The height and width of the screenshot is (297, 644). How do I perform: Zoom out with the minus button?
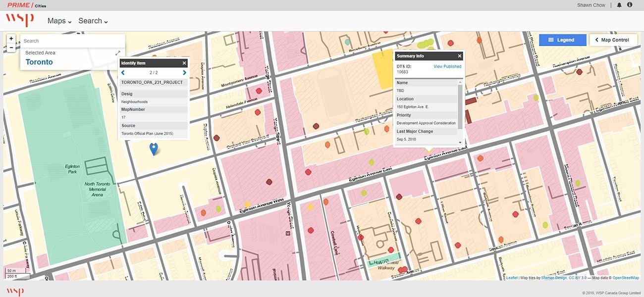11,48
